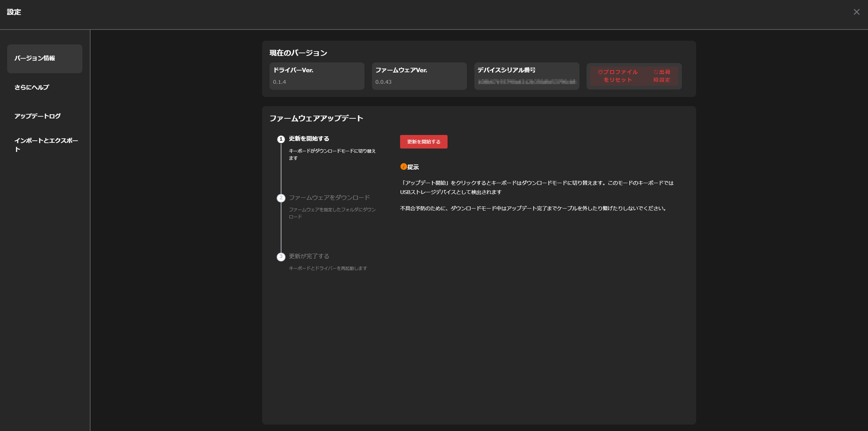
Task: Select the ドライバーVer. version card
Action: (x=317, y=76)
